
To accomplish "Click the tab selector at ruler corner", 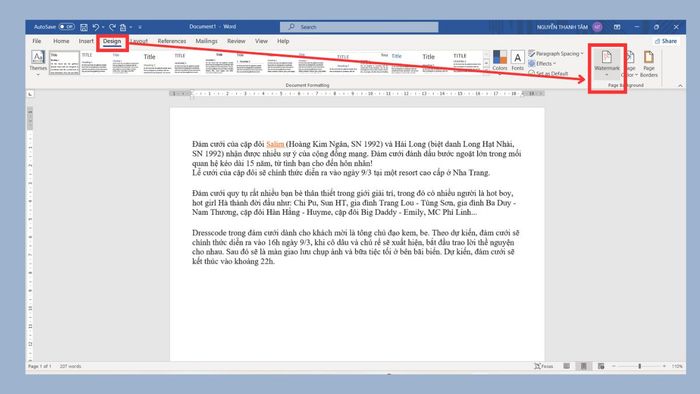I will click(30, 94).
